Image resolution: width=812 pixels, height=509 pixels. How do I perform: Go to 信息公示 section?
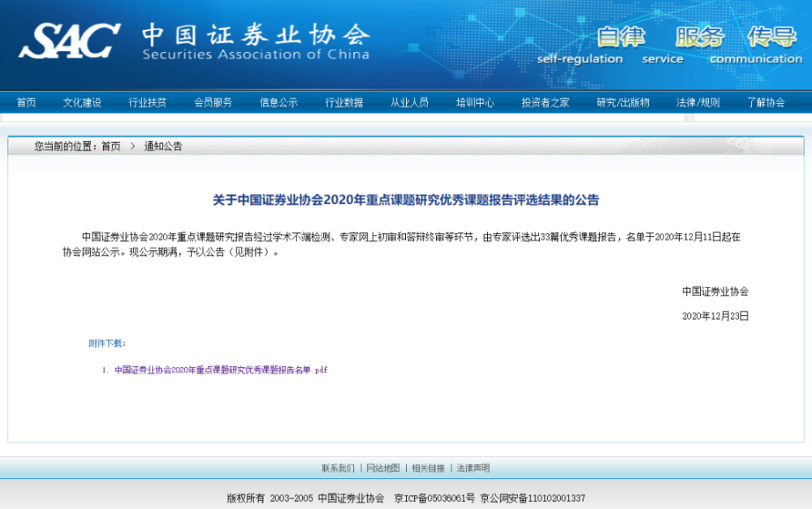pyautogui.click(x=279, y=102)
